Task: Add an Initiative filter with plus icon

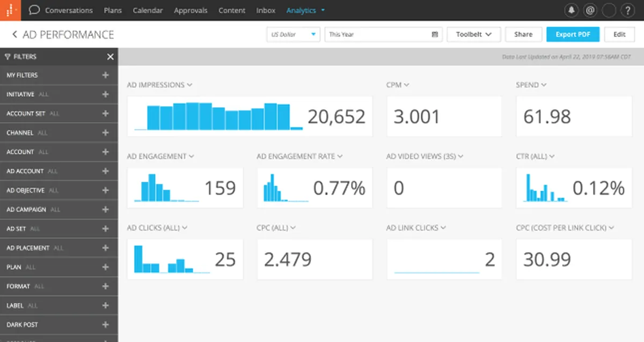Action: pyautogui.click(x=105, y=94)
